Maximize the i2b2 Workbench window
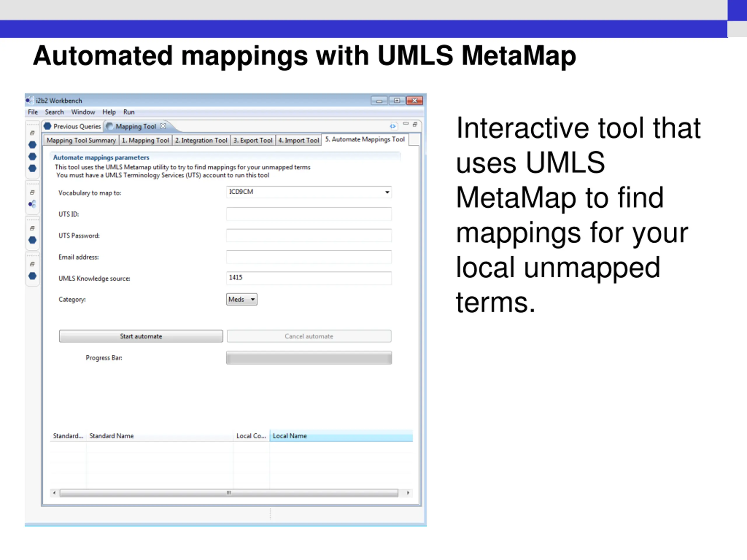Screen dimensions: 747x560 (x=397, y=101)
